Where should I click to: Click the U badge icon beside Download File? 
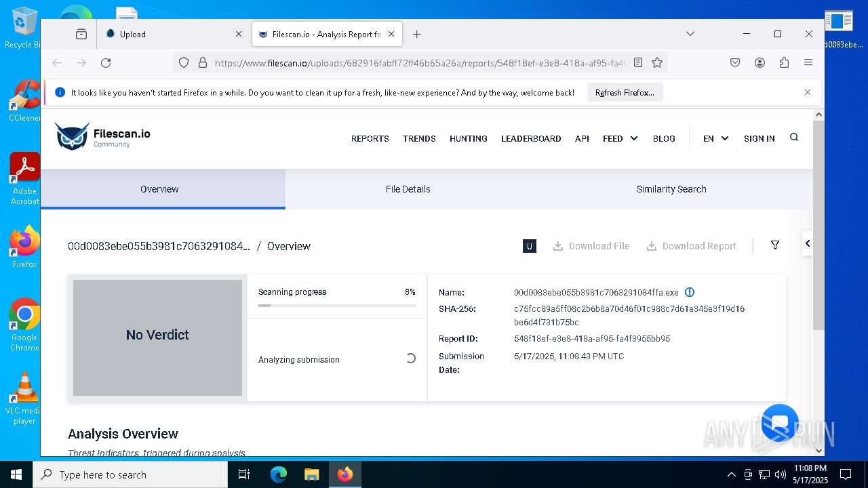pos(530,246)
